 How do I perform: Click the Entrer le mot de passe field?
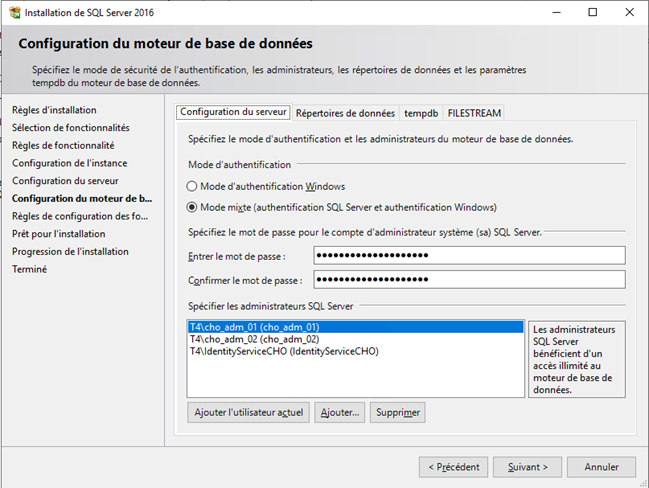468,256
